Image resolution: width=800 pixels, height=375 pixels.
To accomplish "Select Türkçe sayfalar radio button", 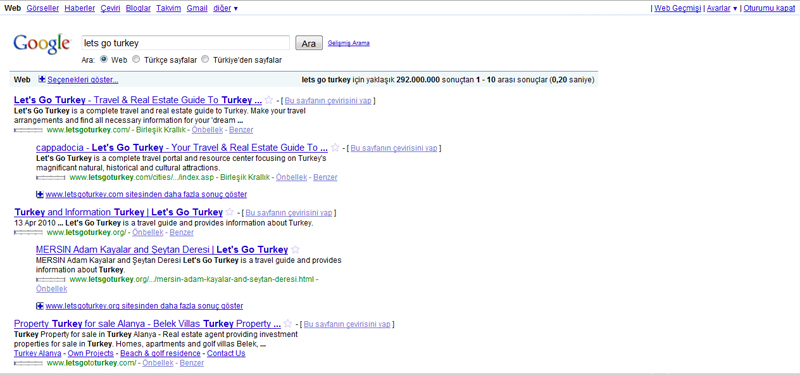I will coord(136,59).
